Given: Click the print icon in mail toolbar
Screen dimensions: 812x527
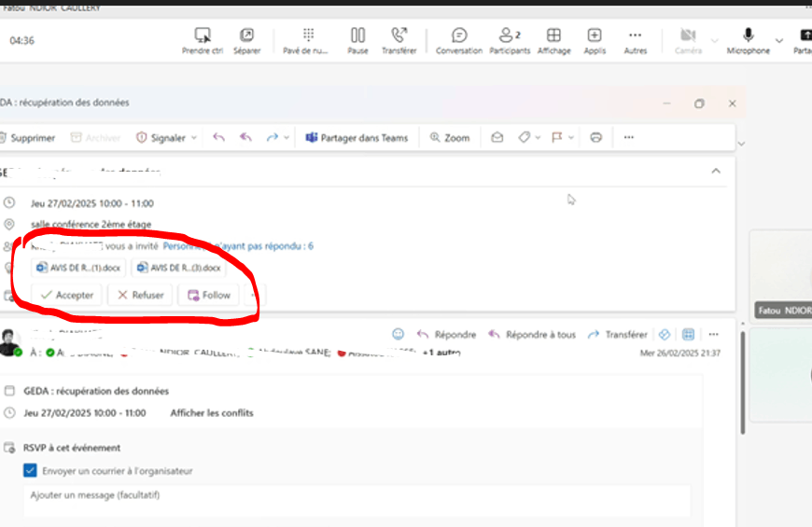Looking at the screenshot, I should [x=596, y=137].
